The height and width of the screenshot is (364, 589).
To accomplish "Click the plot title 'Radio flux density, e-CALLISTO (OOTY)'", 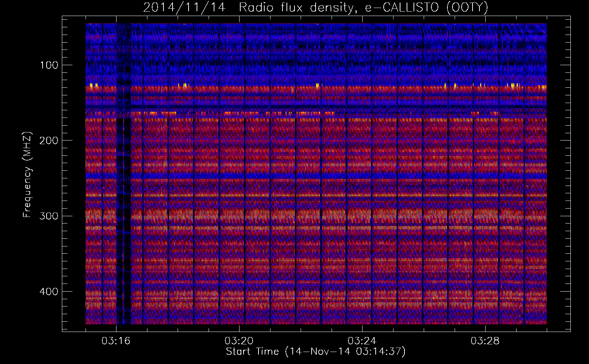I will coord(363,8).
